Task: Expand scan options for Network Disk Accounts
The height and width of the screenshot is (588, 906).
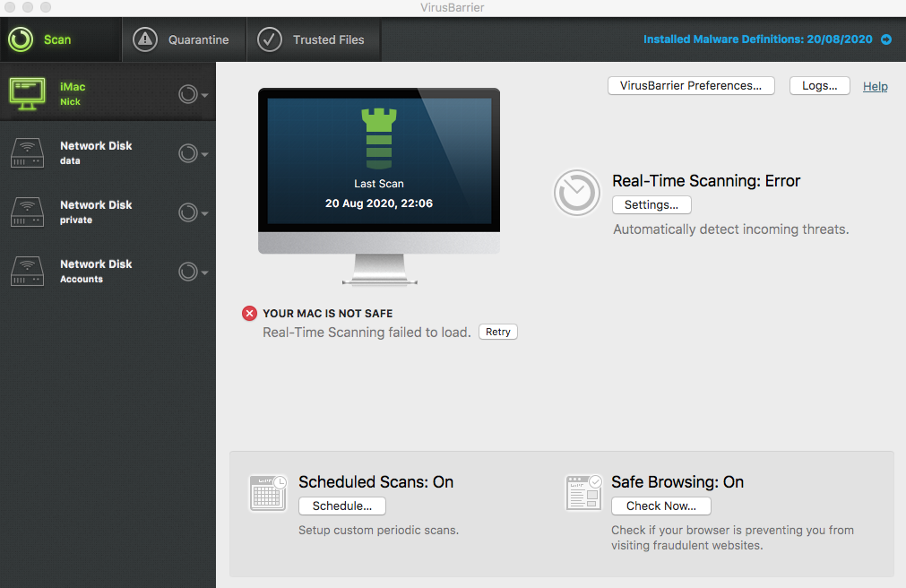Action: tap(204, 272)
